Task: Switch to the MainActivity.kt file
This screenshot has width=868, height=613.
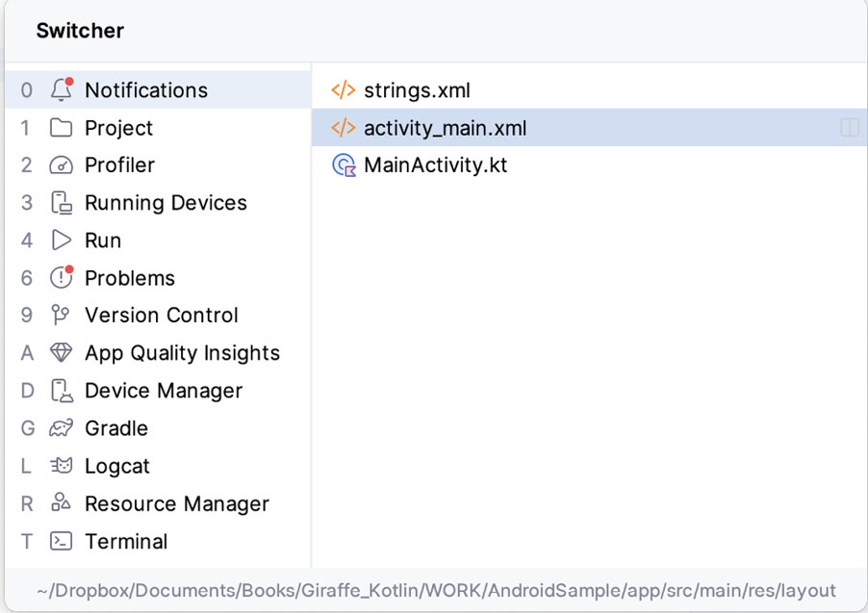Action: (x=435, y=166)
